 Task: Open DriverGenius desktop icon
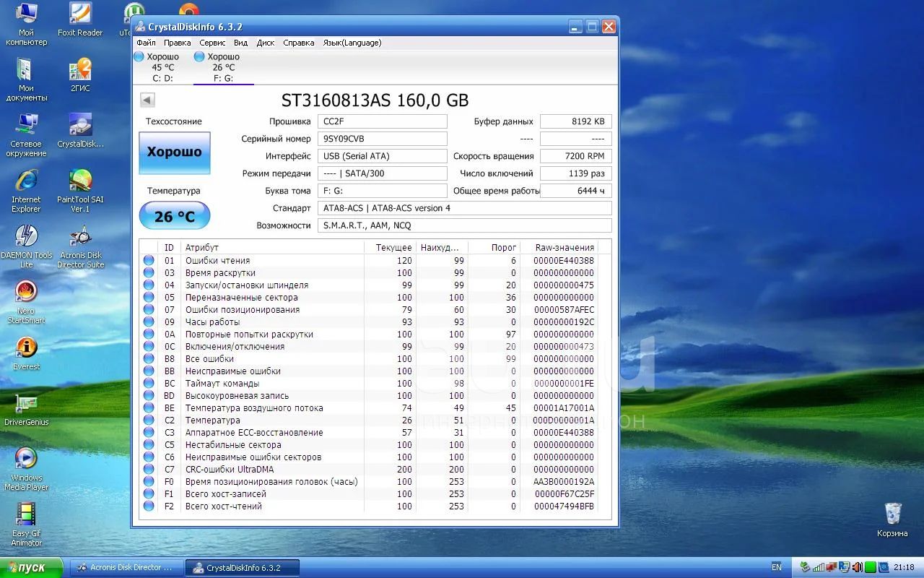(26, 410)
